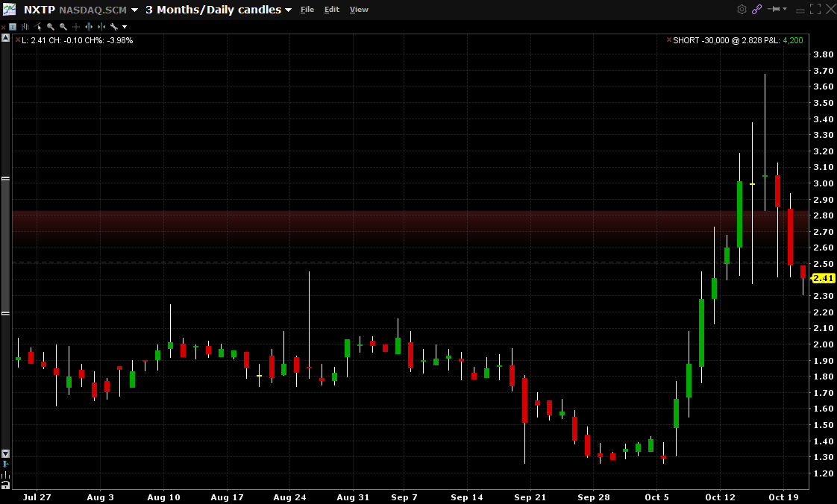Click the vertical price-scale scrollbar thumb
The image size is (837, 504).
click(x=5, y=246)
